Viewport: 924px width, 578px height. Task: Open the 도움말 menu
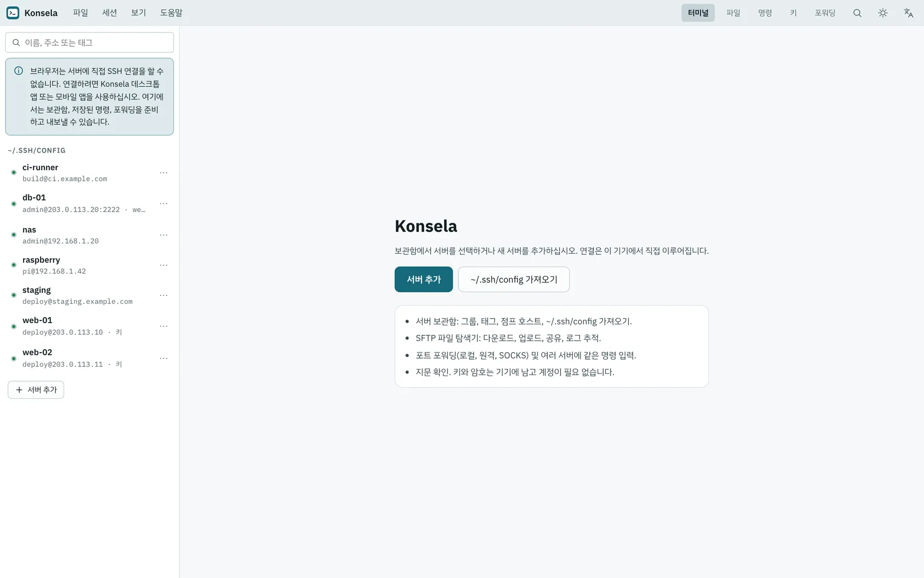click(x=171, y=13)
